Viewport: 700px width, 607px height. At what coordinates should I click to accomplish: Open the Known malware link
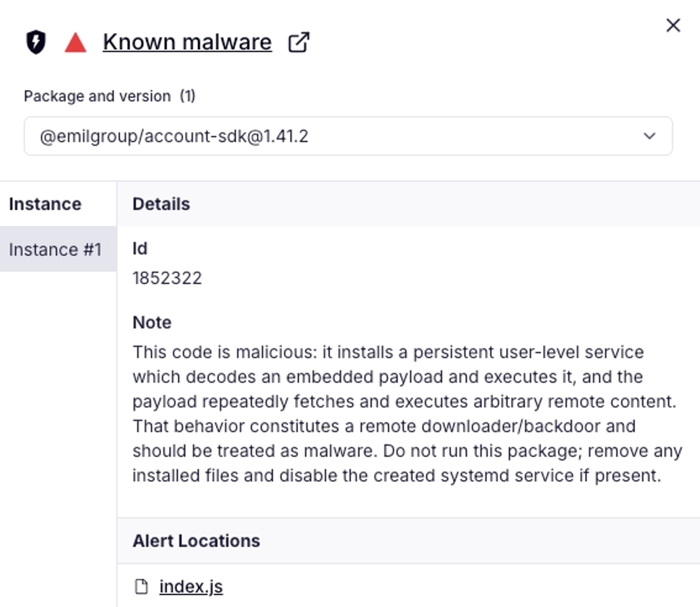187,42
